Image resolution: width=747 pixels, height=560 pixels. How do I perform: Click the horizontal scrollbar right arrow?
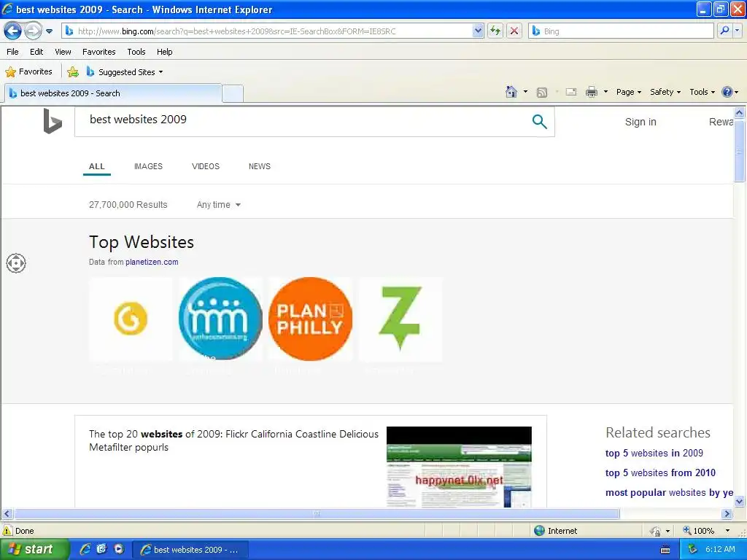coord(727,514)
